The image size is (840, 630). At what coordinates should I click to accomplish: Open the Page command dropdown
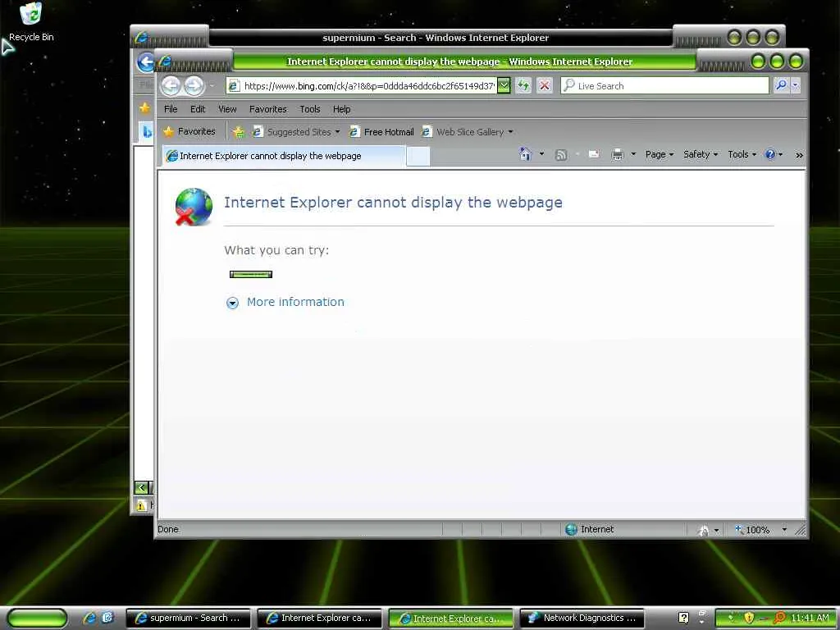(659, 154)
